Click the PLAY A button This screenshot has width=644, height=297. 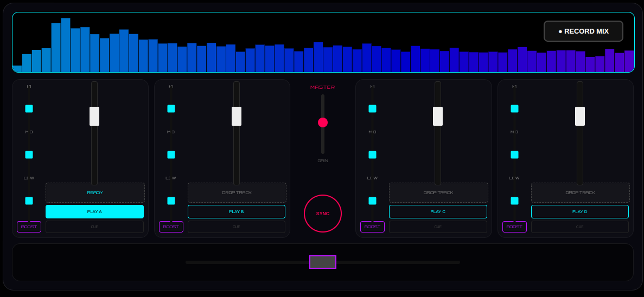tap(94, 212)
